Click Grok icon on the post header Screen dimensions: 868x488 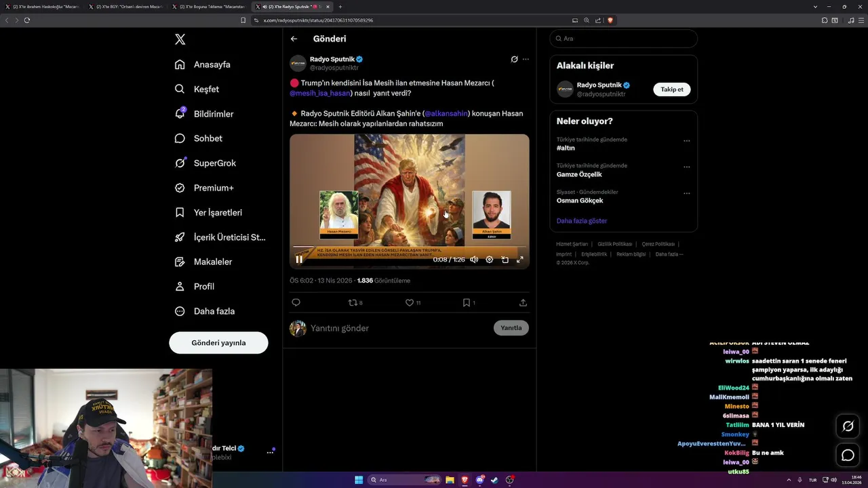[514, 60]
